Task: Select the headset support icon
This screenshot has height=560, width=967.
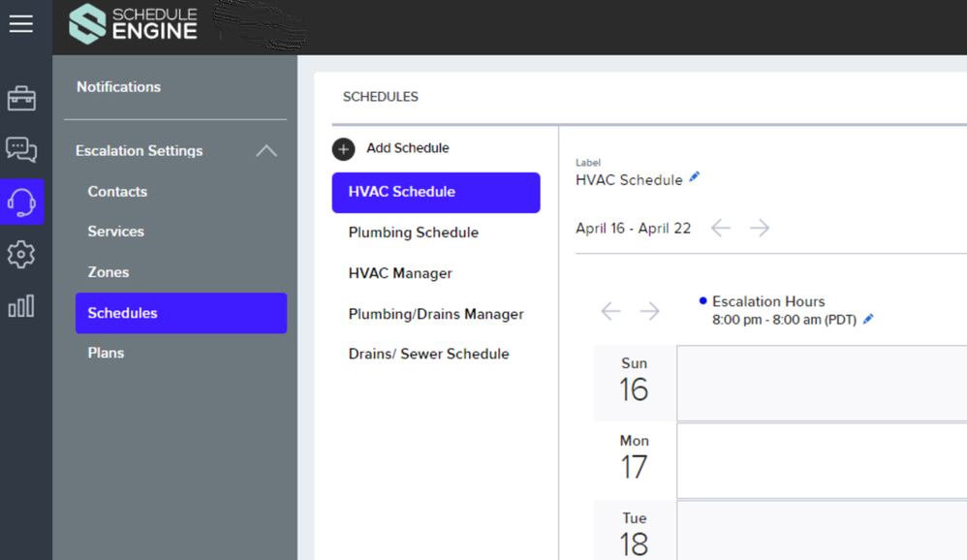Action: (21, 202)
